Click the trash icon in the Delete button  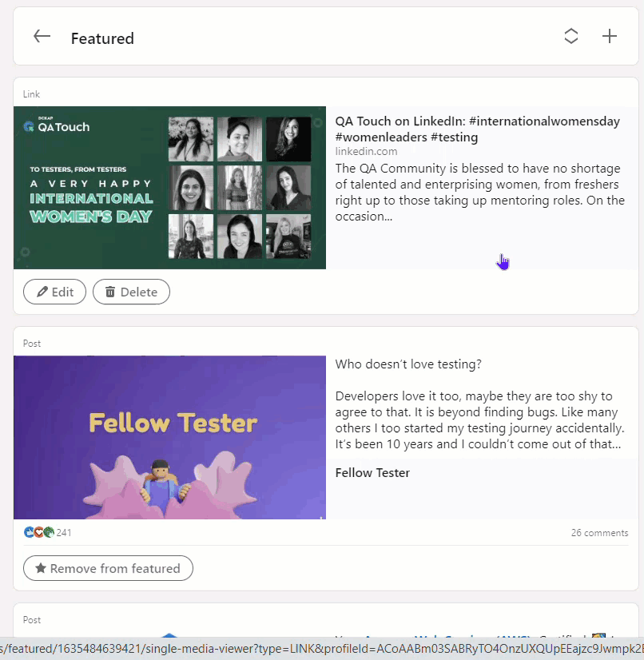click(x=110, y=292)
